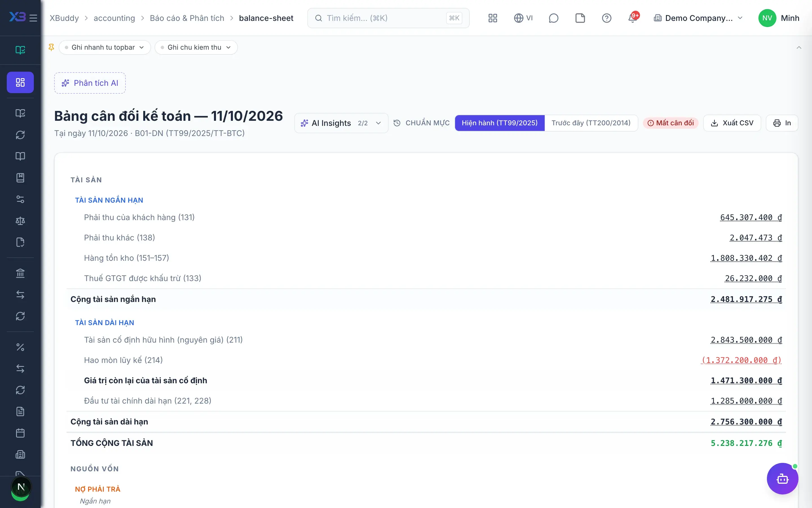The height and width of the screenshot is (508, 812).
Task: Click the Phân tích AI button
Action: click(90, 83)
